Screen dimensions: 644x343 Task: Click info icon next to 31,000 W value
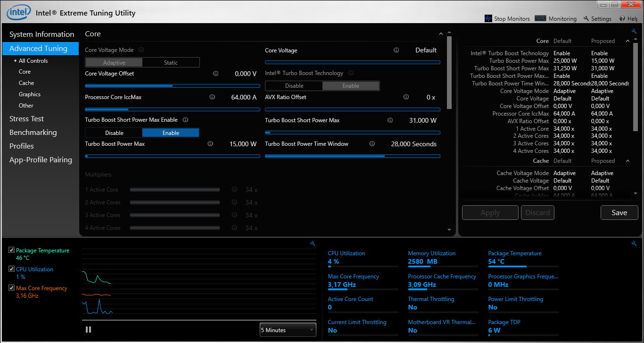390,120
